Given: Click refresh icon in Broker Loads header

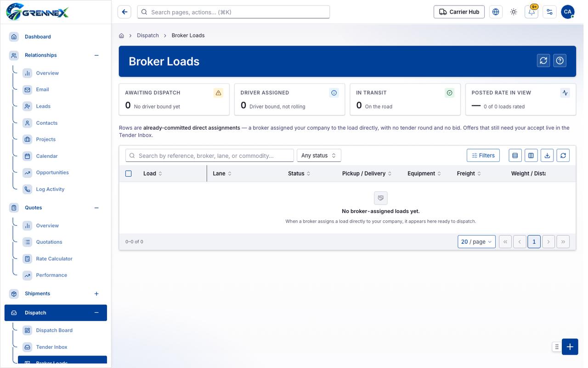Looking at the screenshot, I should pyautogui.click(x=544, y=61).
